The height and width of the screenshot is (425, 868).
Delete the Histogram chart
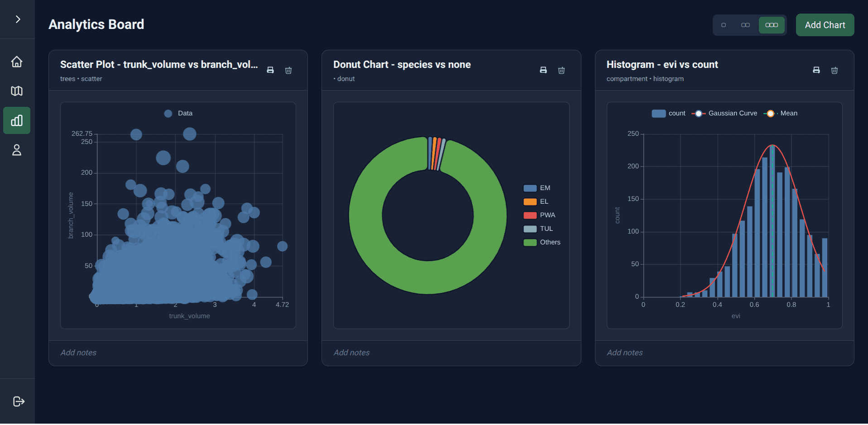click(834, 70)
